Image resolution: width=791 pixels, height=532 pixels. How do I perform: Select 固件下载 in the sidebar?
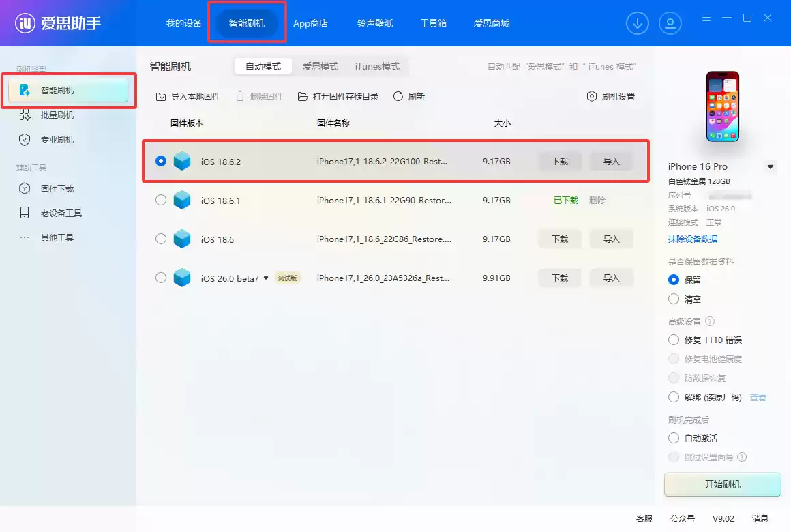coord(57,189)
